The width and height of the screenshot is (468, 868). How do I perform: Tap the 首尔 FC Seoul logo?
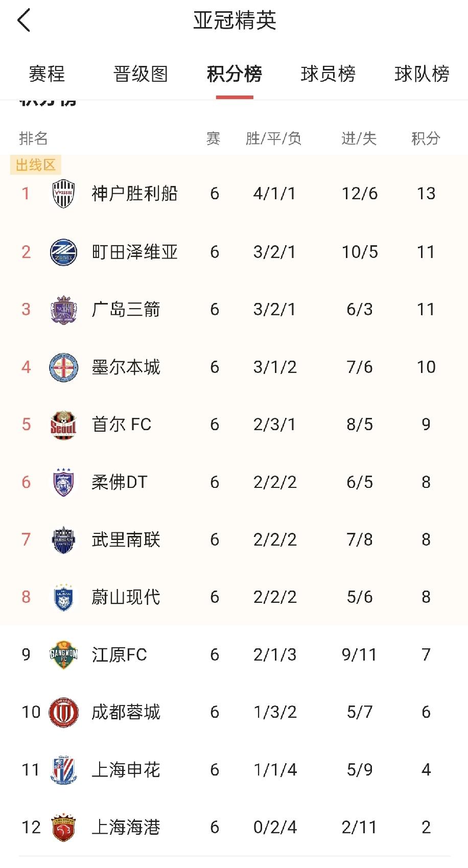[63, 425]
